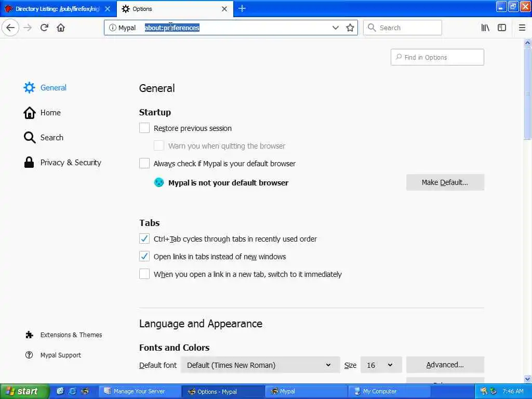Click the second system tray icon
Screen dimensions: 532x399
pyautogui.click(x=494, y=391)
